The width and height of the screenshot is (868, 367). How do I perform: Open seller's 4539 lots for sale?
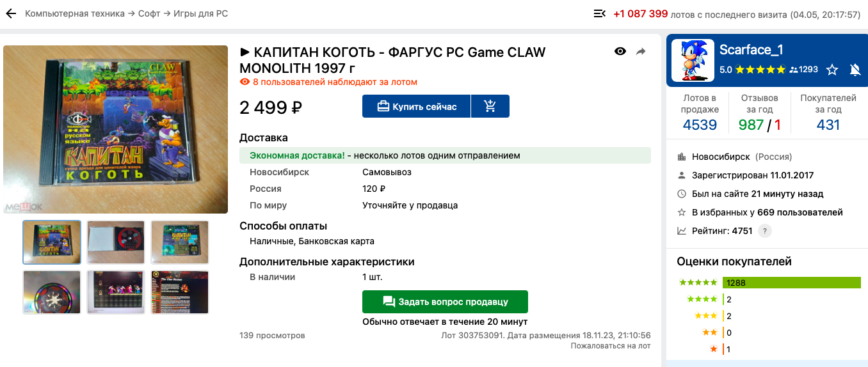700,125
